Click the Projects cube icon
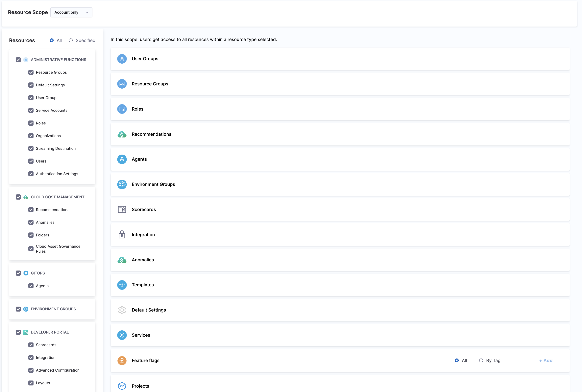 [122, 386]
